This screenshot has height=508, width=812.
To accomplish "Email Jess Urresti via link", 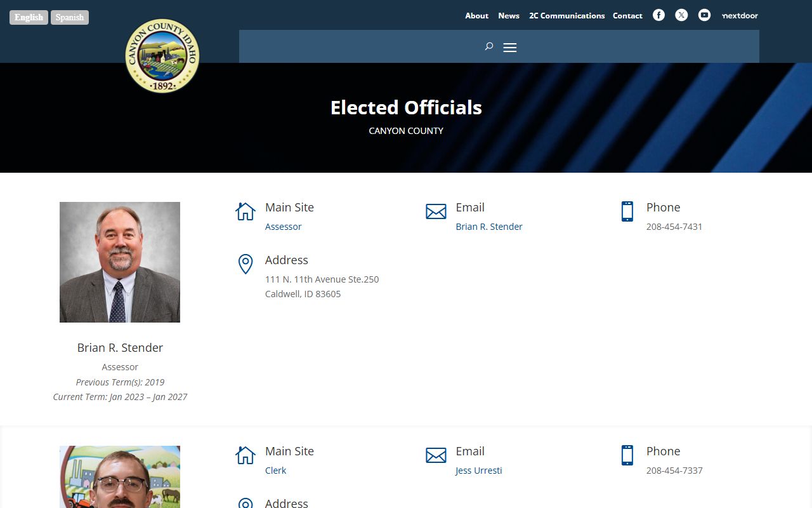I will 479,471.
